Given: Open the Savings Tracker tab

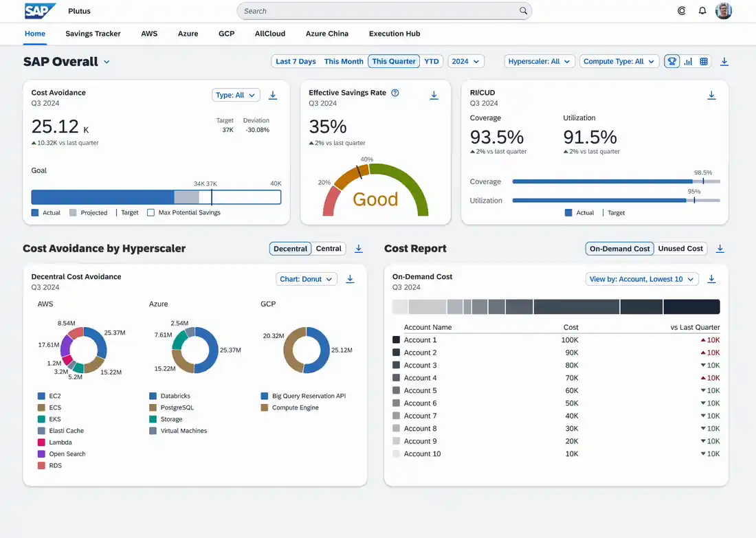Looking at the screenshot, I should coord(93,34).
